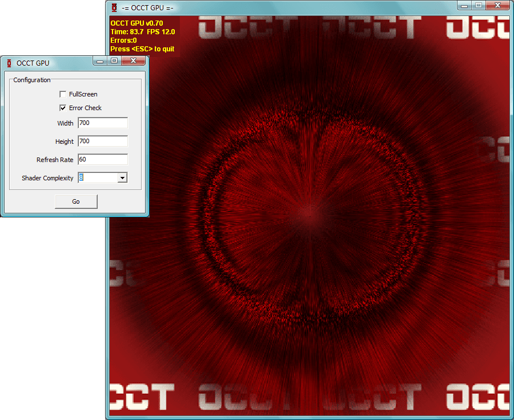Click the 'Time: 83.7' overlay reading
The height and width of the screenshot is (420, 514).
click(127, 32)
